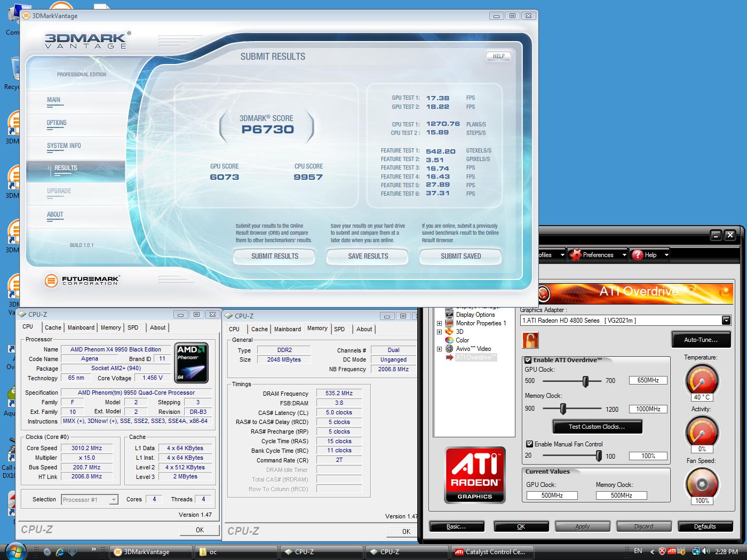This screenshot has width=747, height=560.
Task: Expand hidden tray icons arrow
Action: pos(651,551)
